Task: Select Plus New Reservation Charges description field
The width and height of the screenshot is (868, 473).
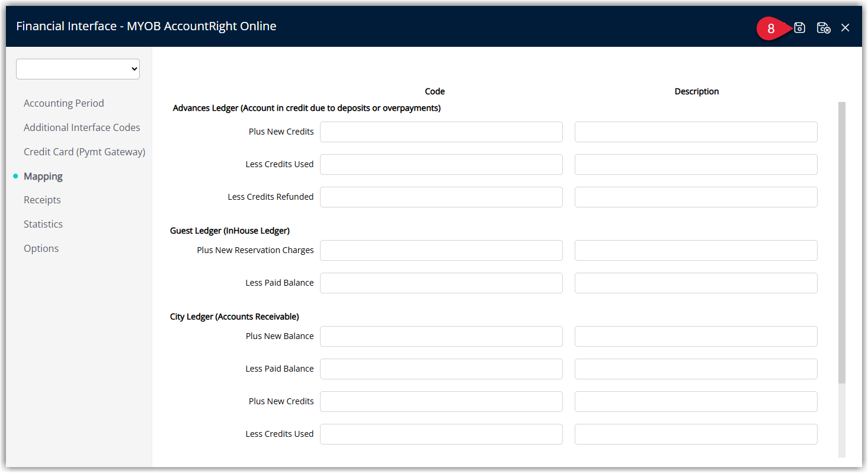Action: (x=696, y=250)
